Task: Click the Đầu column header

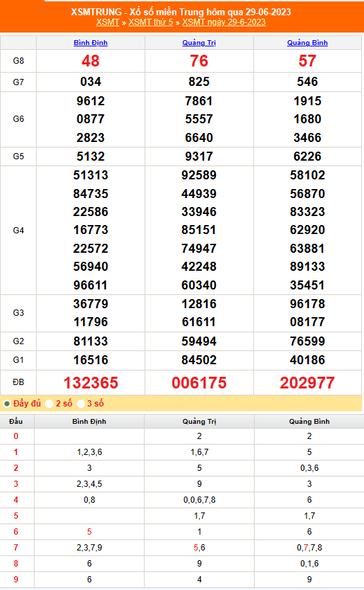Action: pos(16,422)
